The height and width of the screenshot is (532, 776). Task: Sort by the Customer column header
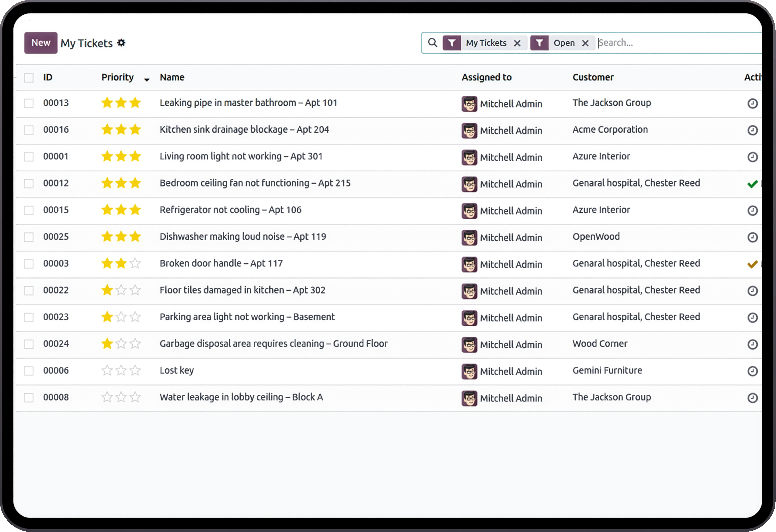pos(593,77)
